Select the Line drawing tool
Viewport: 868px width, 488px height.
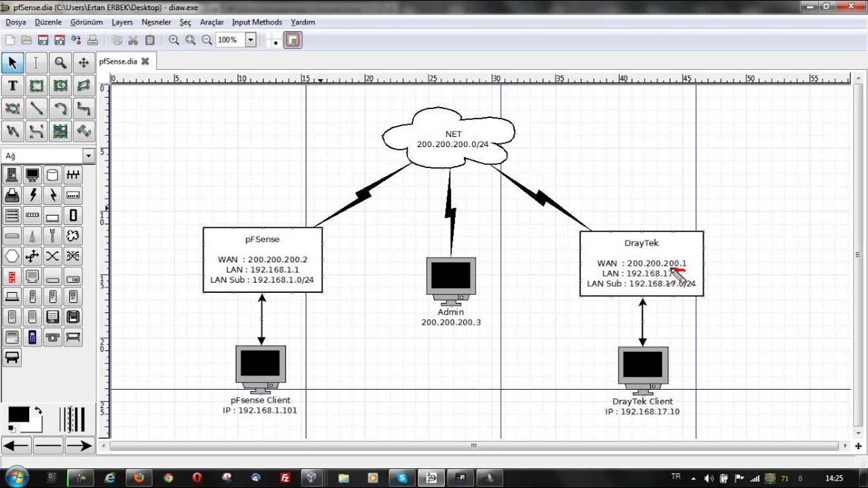point(36,108)
